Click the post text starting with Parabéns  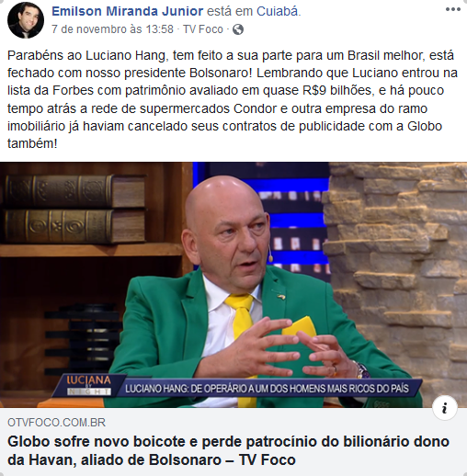pos(233,99)
